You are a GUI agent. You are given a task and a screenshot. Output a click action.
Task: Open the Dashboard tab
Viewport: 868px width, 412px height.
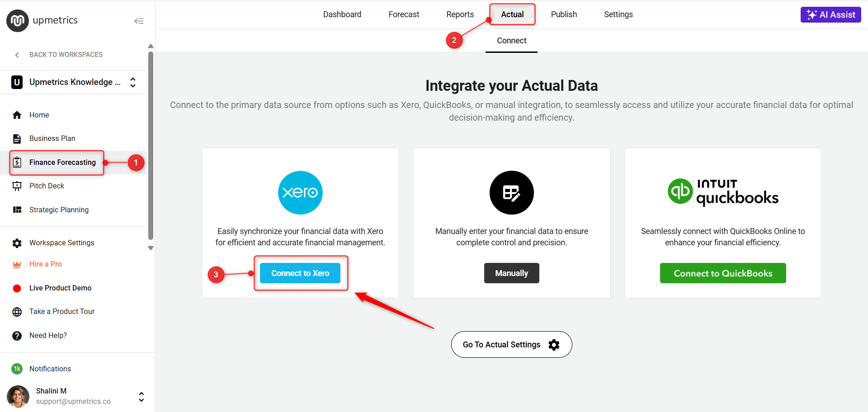click(342, 14)
